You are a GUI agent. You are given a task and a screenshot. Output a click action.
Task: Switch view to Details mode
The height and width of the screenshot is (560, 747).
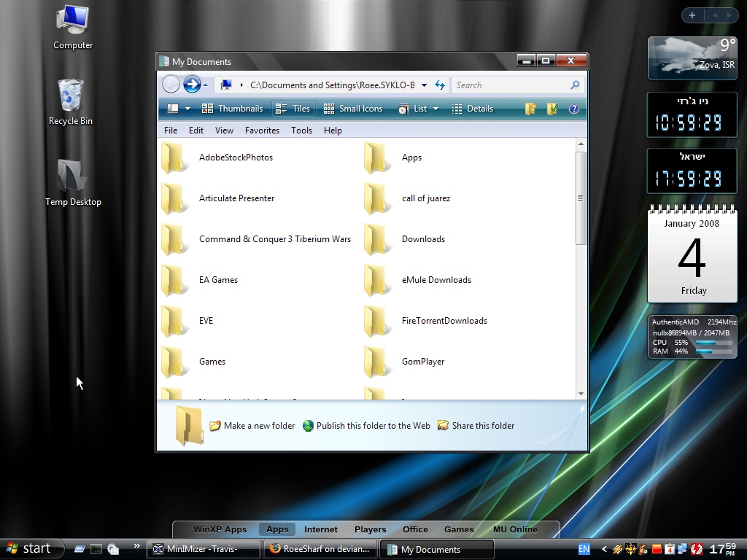tap(472, 109)
